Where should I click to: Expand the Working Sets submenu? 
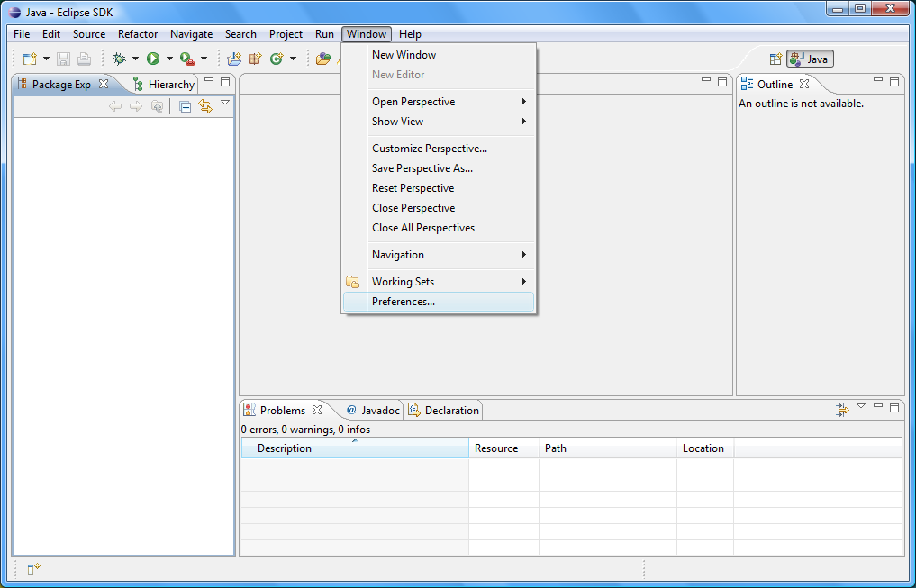(x=438, y=282)
